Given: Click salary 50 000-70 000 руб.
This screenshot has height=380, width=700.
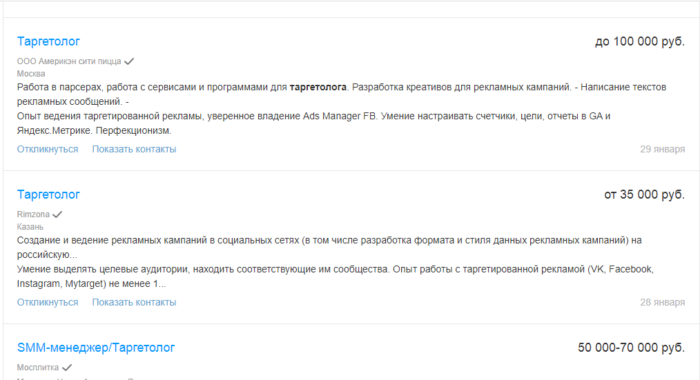Looking at the screenshot, I should pos(631,348).
